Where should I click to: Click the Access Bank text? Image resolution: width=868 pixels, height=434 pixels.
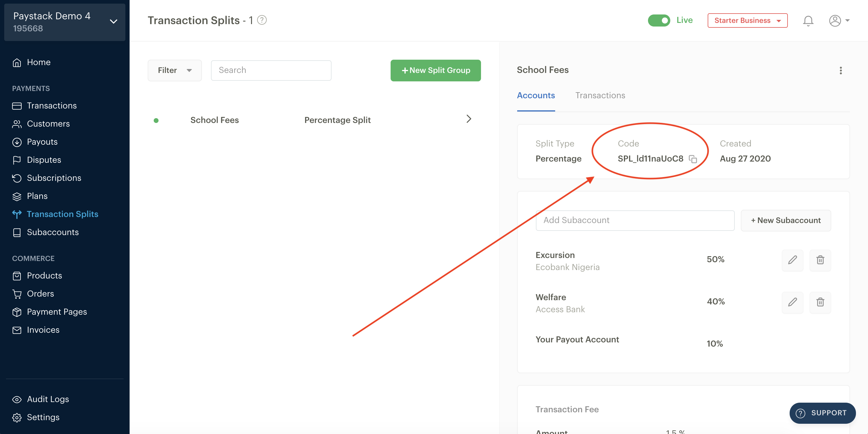click(x=560, y=310)
